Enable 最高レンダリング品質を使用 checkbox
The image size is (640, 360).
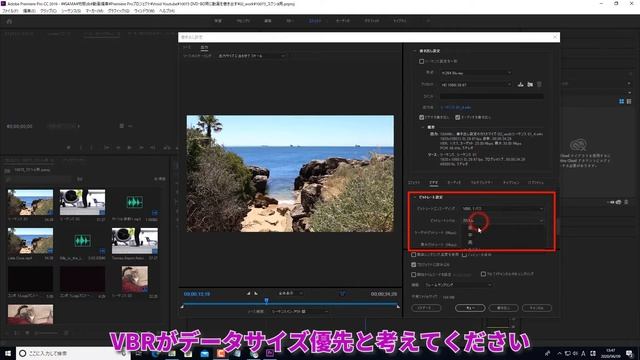point(413,255)
